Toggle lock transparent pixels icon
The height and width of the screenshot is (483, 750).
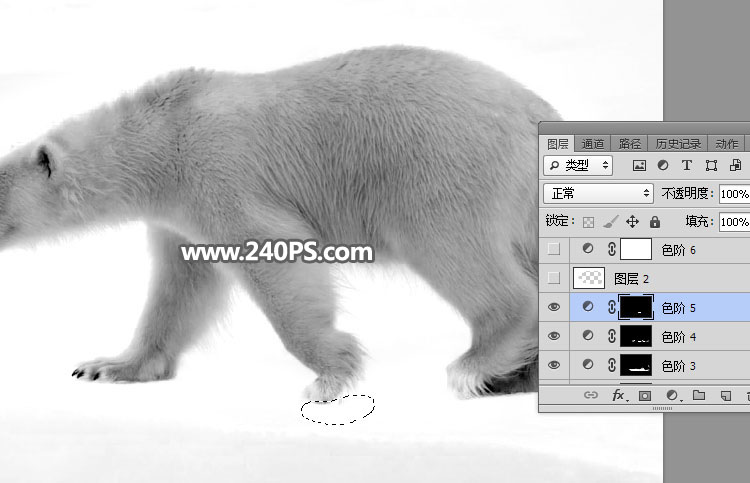(x=589, y=222)
